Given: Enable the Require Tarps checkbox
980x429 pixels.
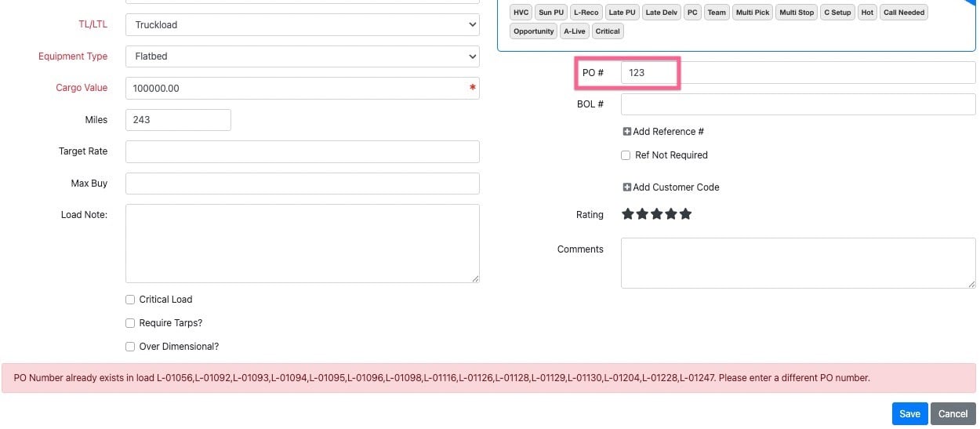Looking at the screenshot, I should pyautogui.click(x=130, y=323).
